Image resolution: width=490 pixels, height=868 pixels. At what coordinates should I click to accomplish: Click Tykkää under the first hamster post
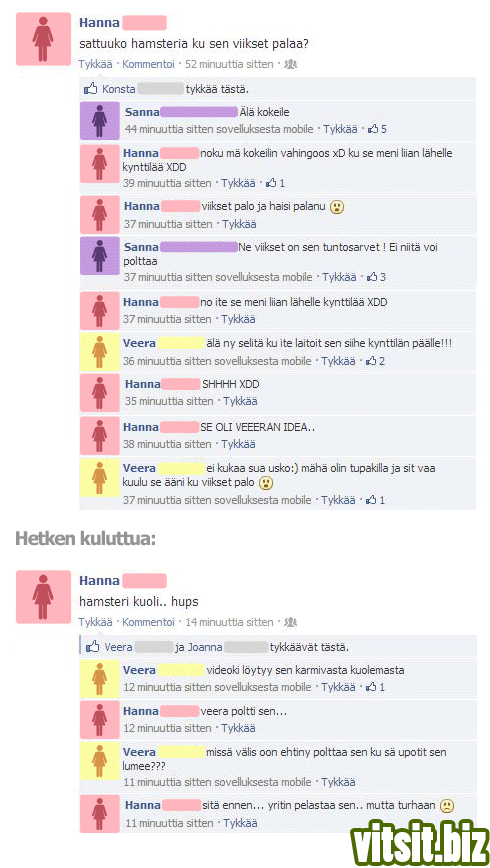click(x=95, y=64)
